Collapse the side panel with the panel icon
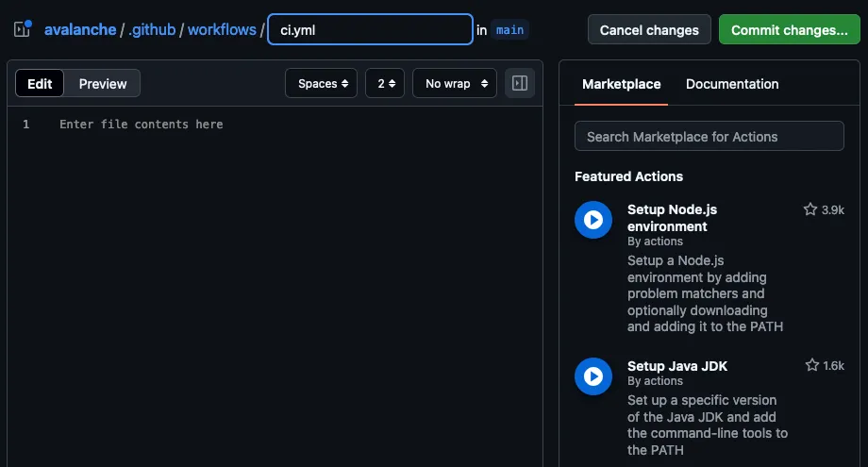Image resolution: width=868 pixels, height=467 pixels. click(x=519, y=83)
